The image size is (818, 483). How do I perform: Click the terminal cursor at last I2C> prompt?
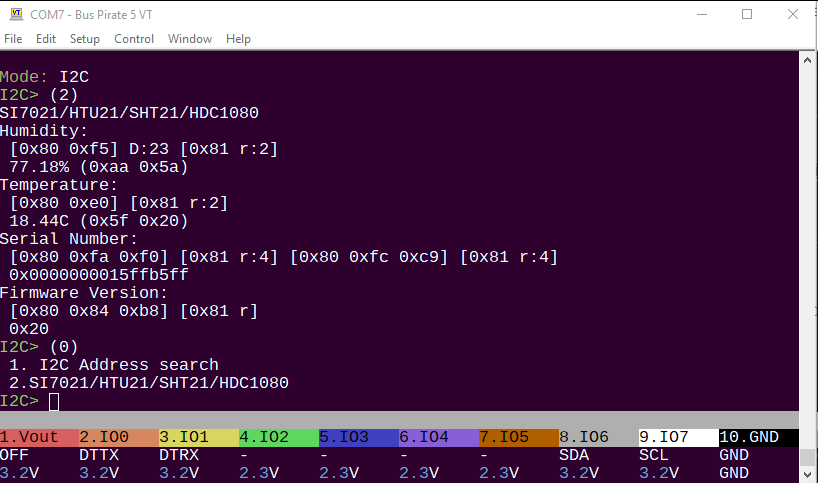tap(54, 402)
